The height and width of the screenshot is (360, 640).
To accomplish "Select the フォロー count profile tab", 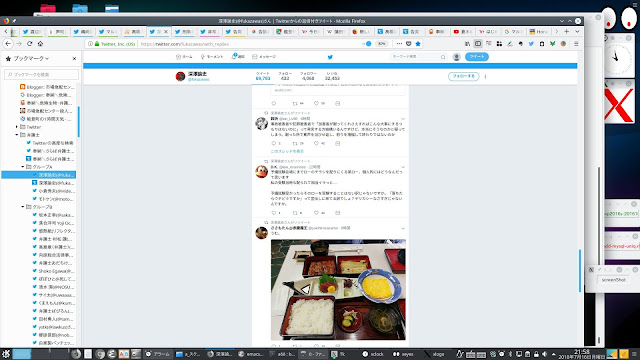I will click(x=285, y=76).
